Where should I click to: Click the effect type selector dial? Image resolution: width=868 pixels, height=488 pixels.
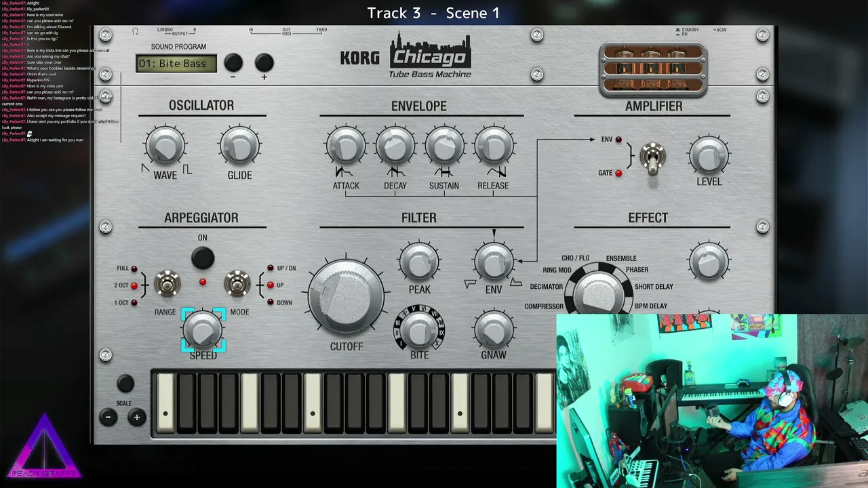click(x=599, y=294)
